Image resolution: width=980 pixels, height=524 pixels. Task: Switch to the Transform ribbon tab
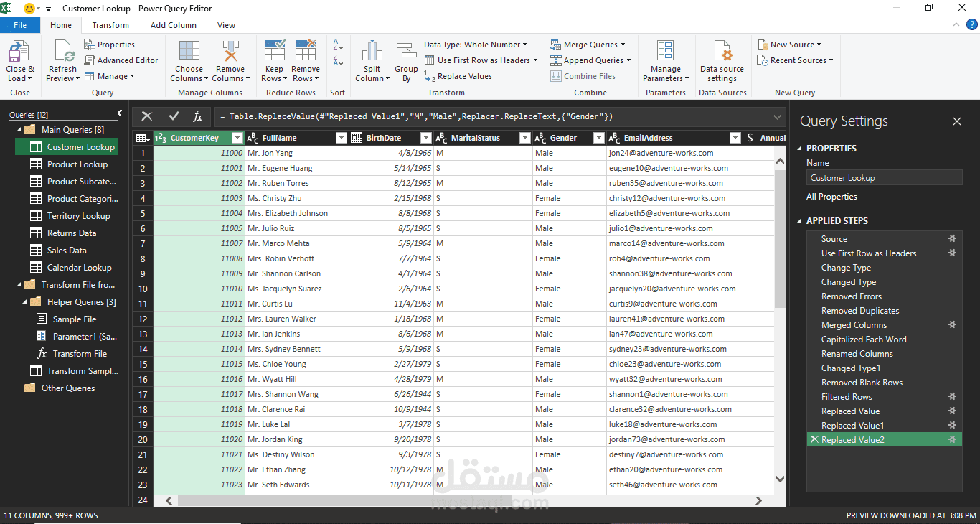tap(110, 25)
